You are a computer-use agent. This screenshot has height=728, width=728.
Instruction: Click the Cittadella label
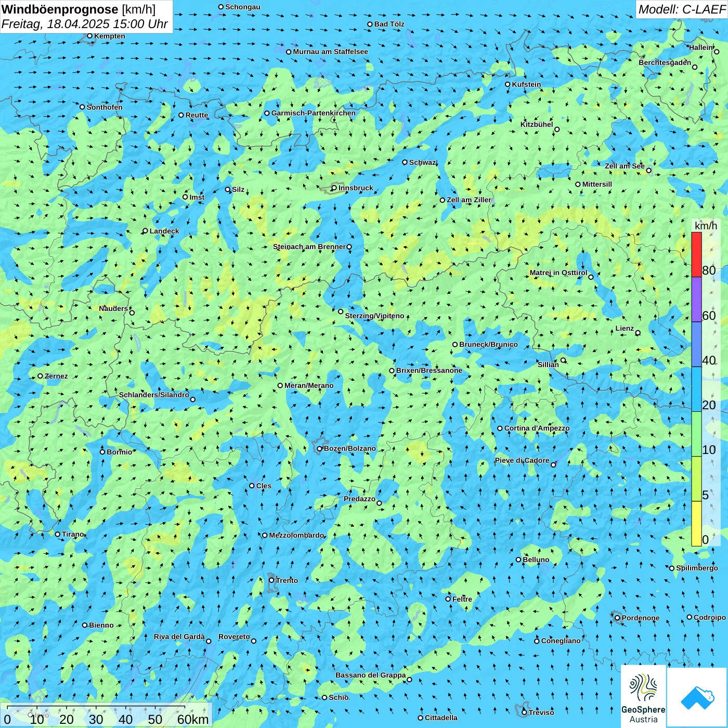[441, 718]
